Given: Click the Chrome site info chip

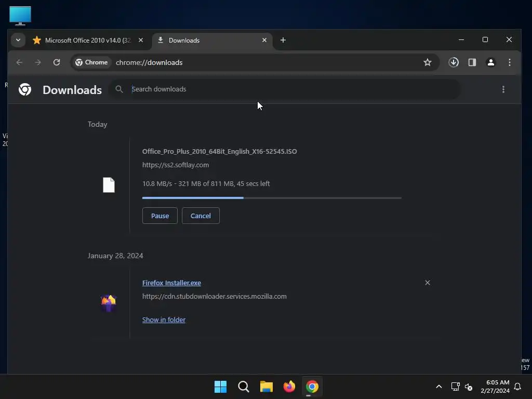Looking at the screenshot, I should coord(91,62).
